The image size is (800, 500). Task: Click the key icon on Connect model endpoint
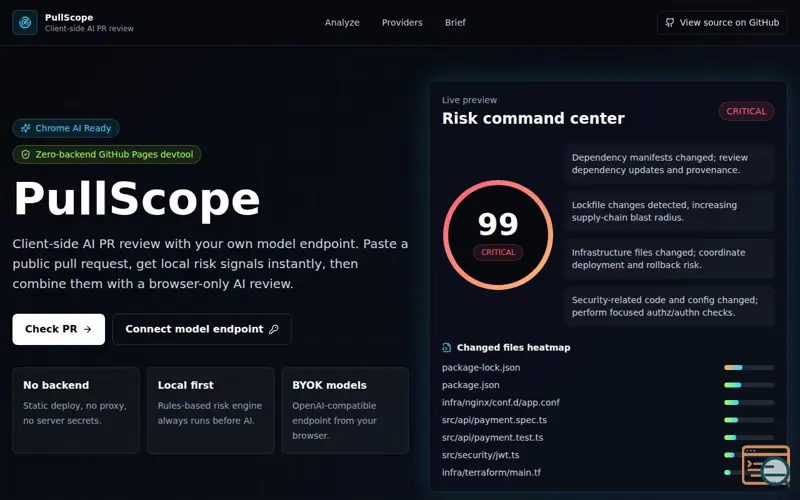pyautogui.click(x=274, y=329)
